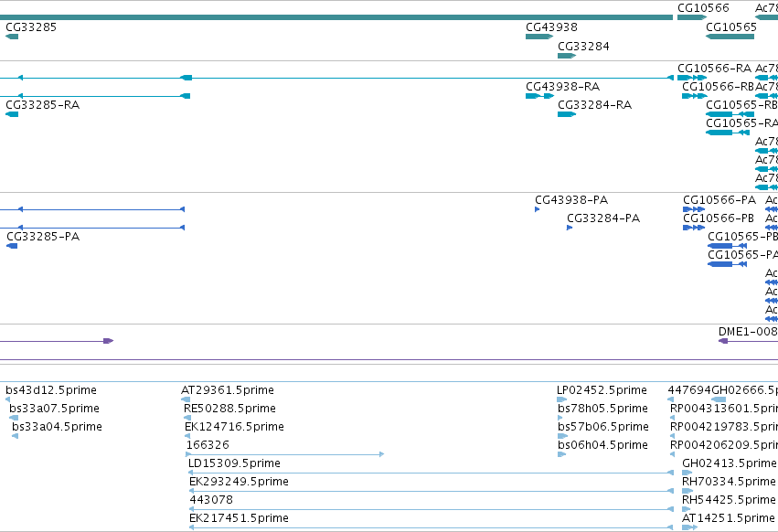Click the AT29361.5prime EST label
This screenshot has height=532, width=778.
tap(228, 390)
